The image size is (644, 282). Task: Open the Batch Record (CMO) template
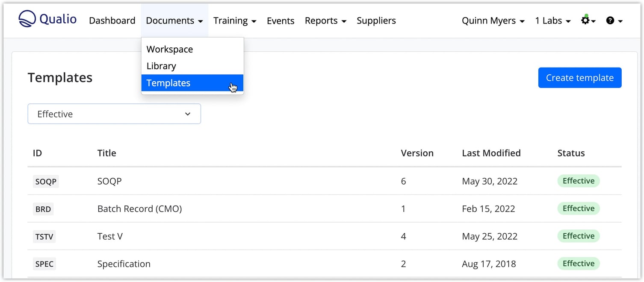[x=139, y=209]
